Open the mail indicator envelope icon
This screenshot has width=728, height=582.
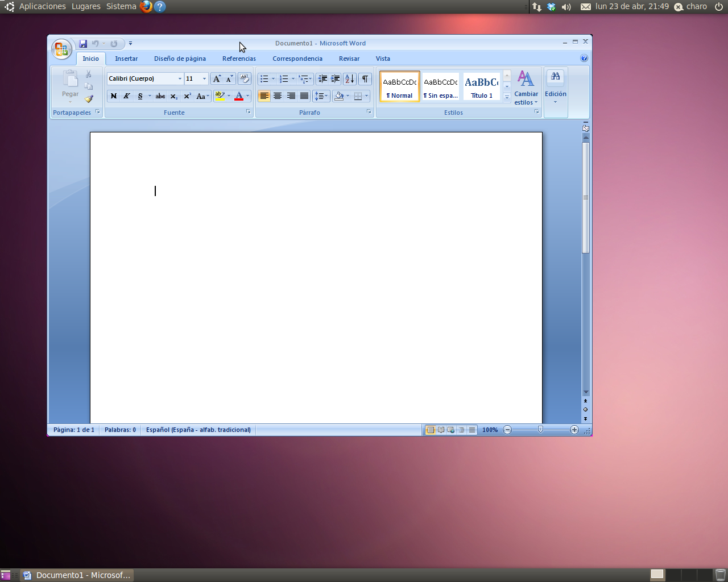click(x=586, y=7)
